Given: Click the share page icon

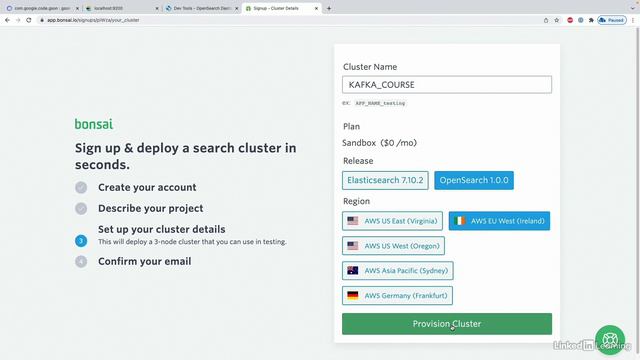Looking at the screenshot, I should [x=546, y=20].
